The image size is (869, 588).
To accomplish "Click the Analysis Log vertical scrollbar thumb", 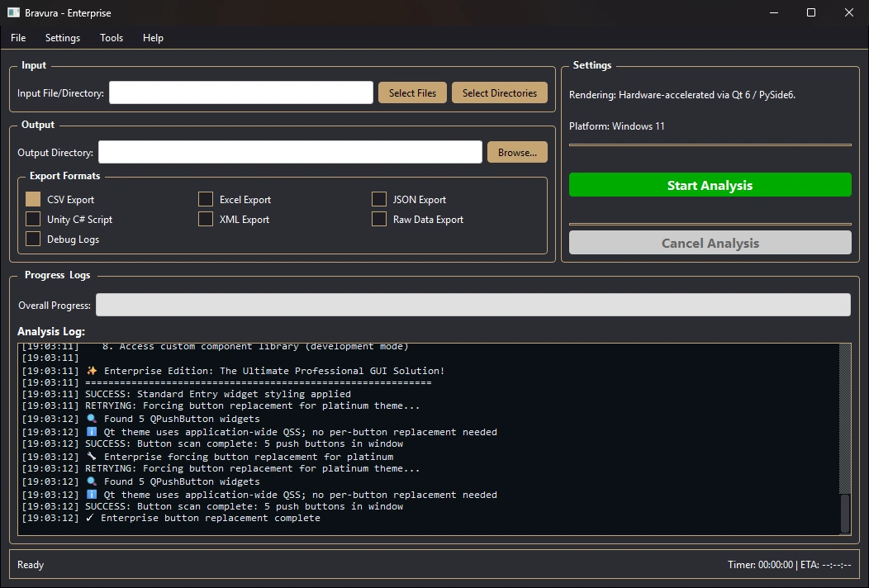I will coord(845,514).
